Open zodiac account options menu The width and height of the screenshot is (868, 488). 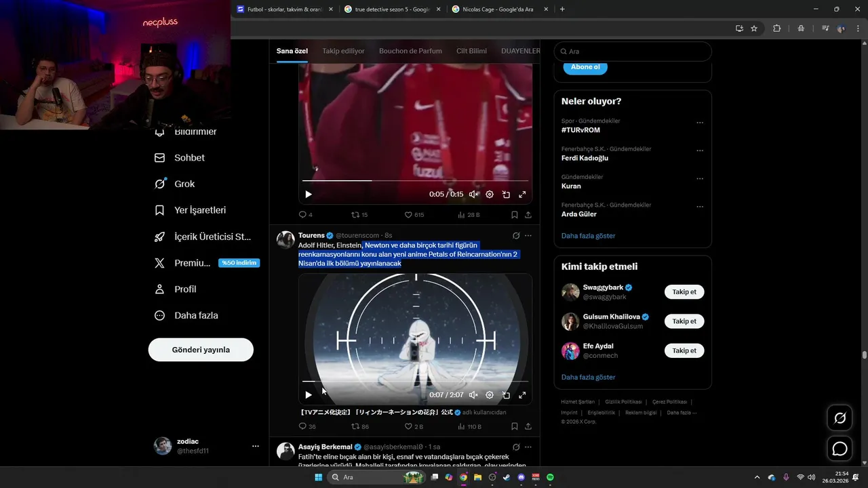256,446
